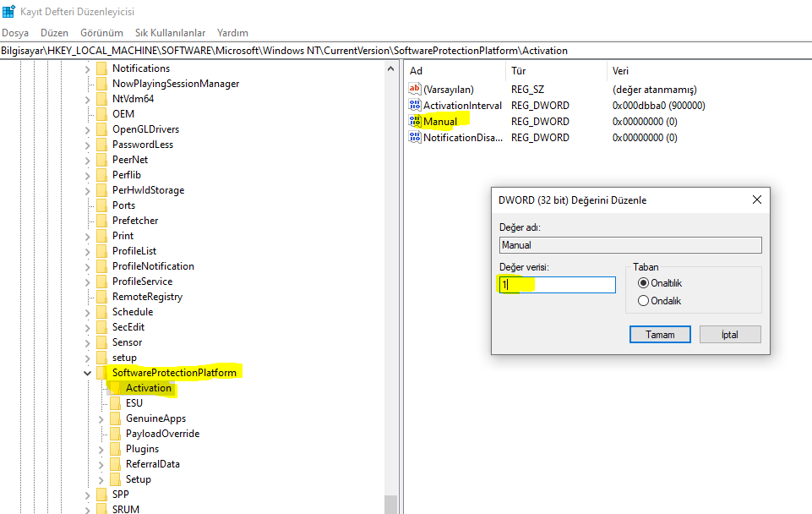Click the GenuineApps folder icon
Screen dimensions: 812x514
click(x=115, y=418)
